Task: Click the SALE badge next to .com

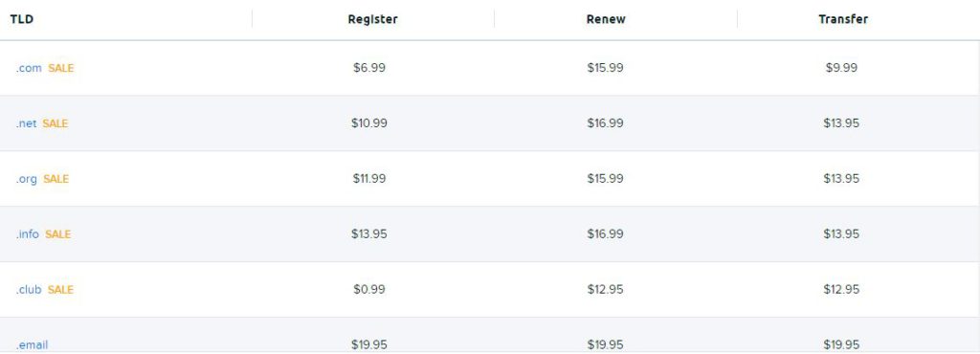Action: (60, 68)
